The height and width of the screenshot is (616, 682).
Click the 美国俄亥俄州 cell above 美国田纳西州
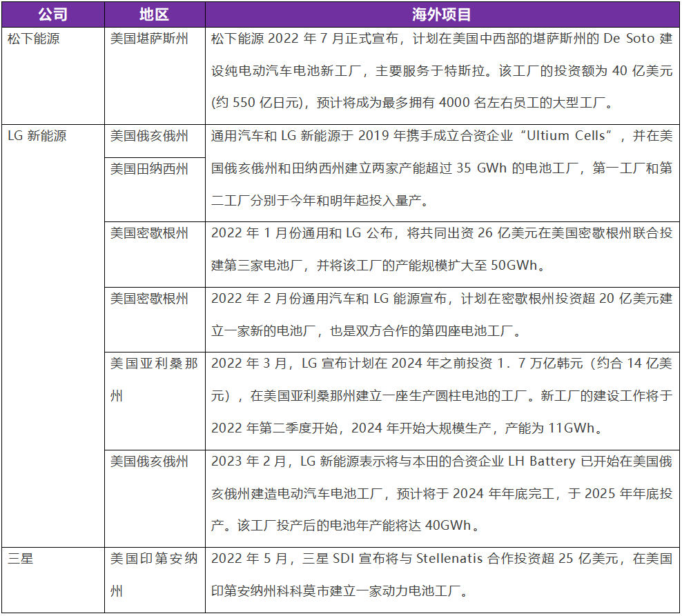tap(155, 141)
